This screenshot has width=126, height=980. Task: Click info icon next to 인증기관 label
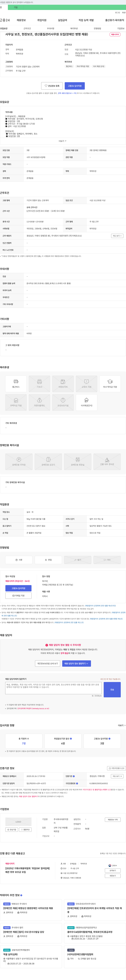(x=74, y=776)
